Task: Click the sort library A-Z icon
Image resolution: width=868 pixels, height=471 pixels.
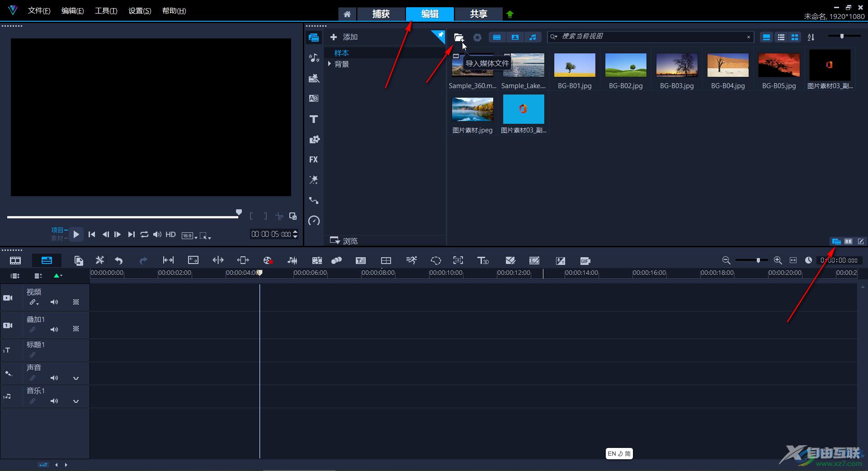Action: [811, 38]
